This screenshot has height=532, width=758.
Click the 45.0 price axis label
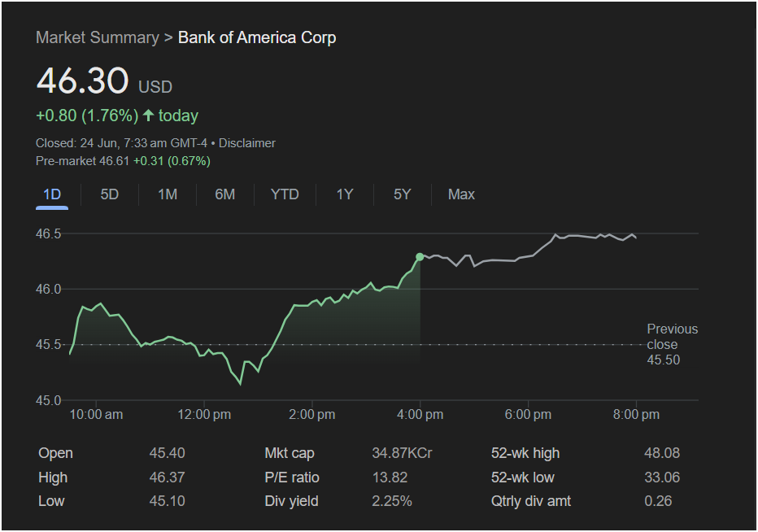click(x=48, y=400)
